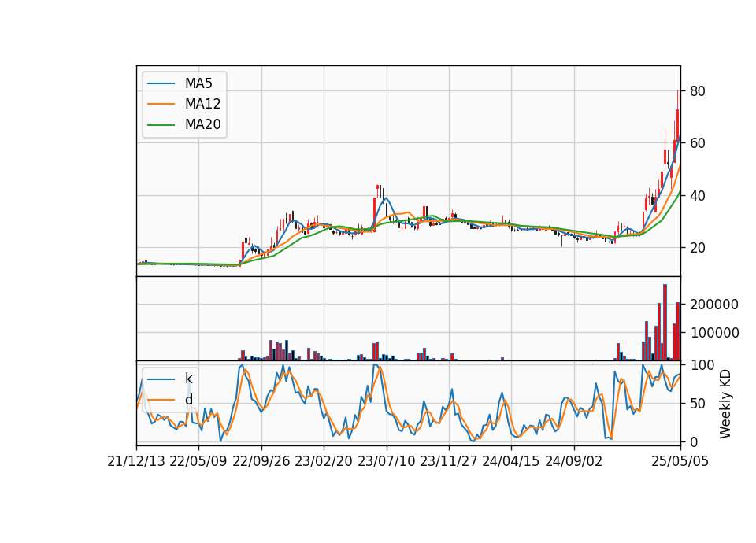Click the 22/09/26 date tick label
Image resolution: width=756 pixels, height=543 pixels.
(261, 462)
